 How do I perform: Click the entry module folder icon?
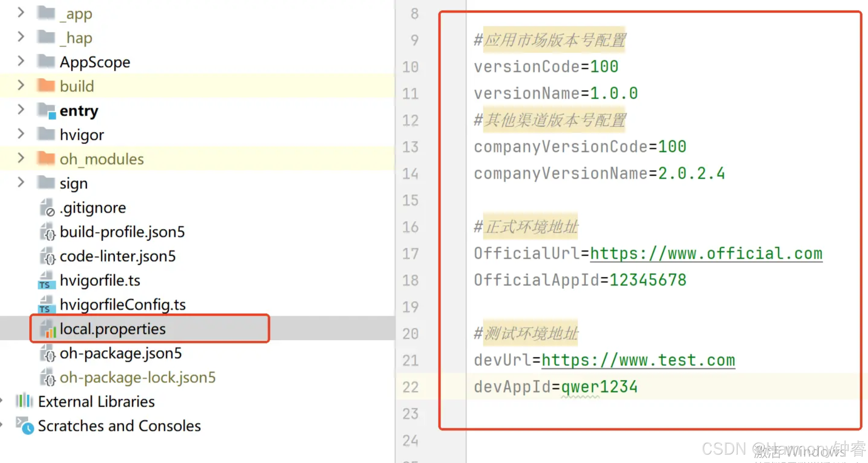click(x=47, y=111)
